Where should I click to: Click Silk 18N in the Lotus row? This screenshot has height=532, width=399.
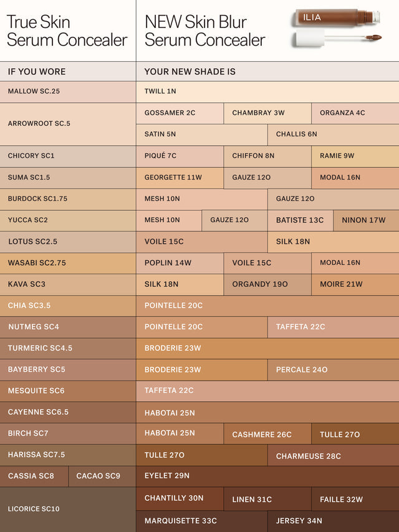(x=334, y=242)
